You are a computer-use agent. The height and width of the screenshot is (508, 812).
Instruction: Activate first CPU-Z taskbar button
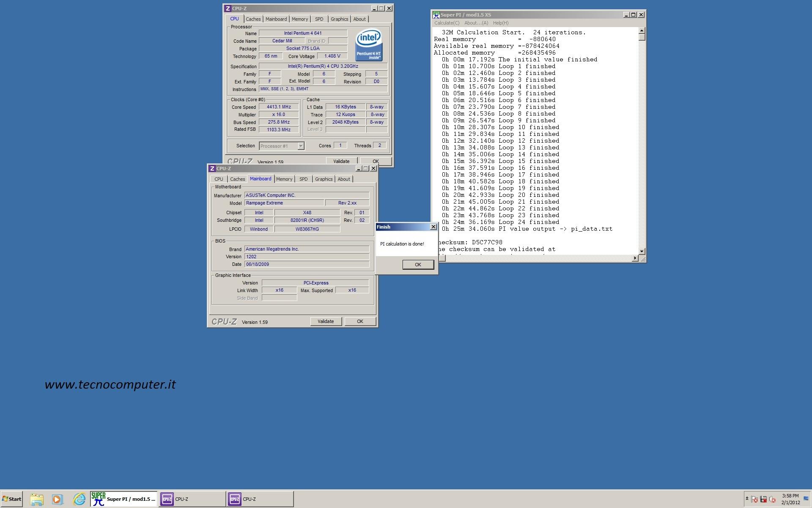coord(192,499)
